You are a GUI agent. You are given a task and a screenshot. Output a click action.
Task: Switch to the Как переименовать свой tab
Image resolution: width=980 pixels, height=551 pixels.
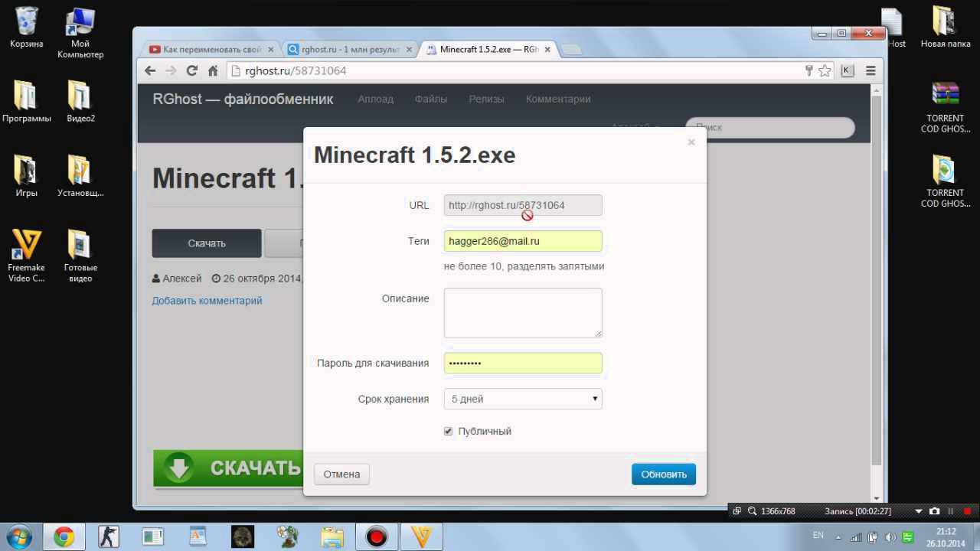click(210, 49)
